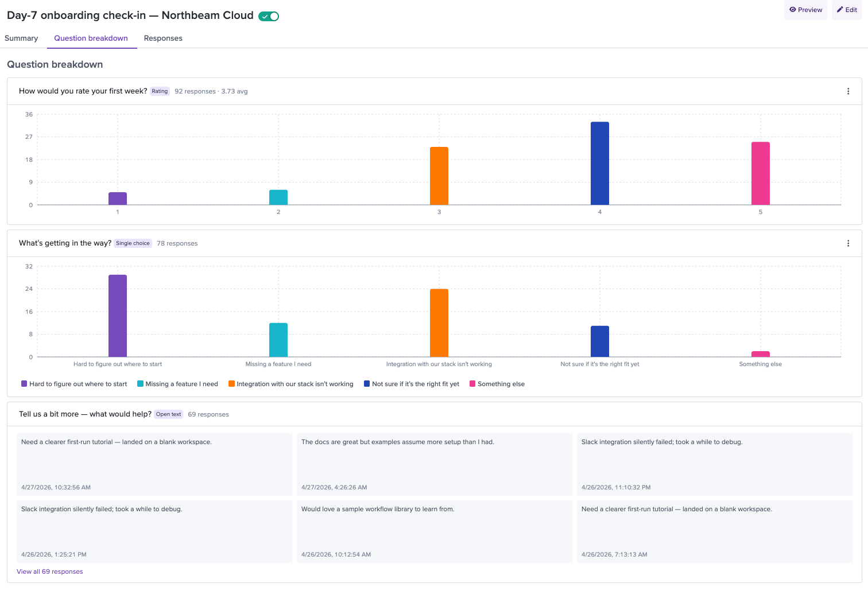The image size is (868, 591).
Task: Click the Hard to figure out where to start bar
Action: tap(118, 316)
